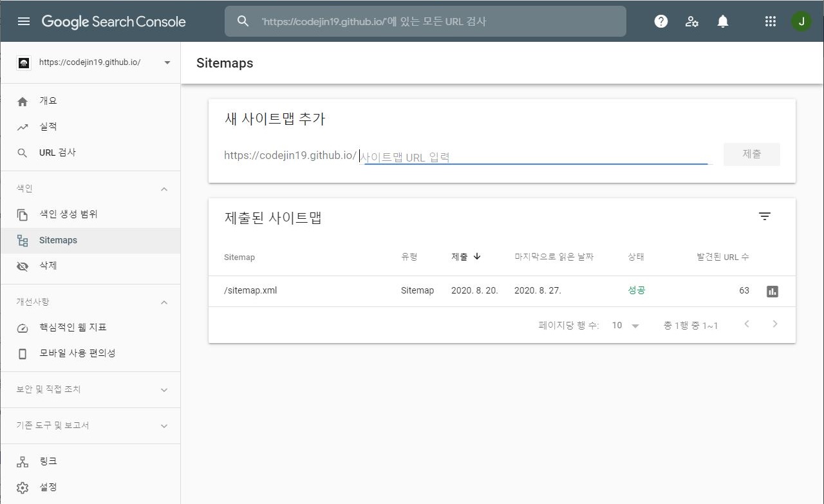Screen dimensions: 824x504
Task: Open the J account avatar
Action: pos(801,21)
